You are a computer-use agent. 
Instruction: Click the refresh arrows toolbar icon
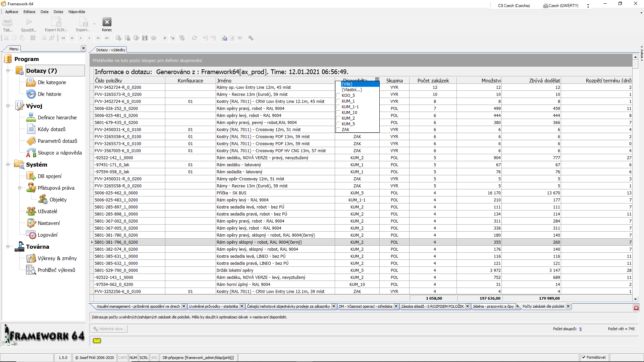coord(195,38)
